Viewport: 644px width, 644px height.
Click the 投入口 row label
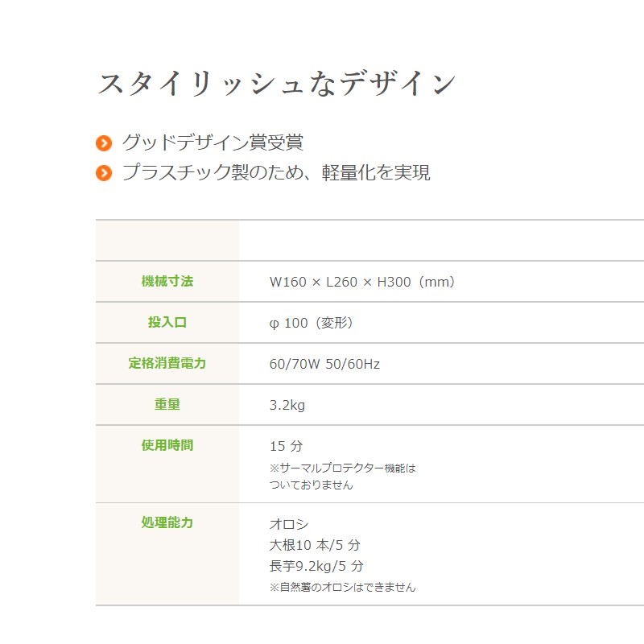[x=167, y=323]
